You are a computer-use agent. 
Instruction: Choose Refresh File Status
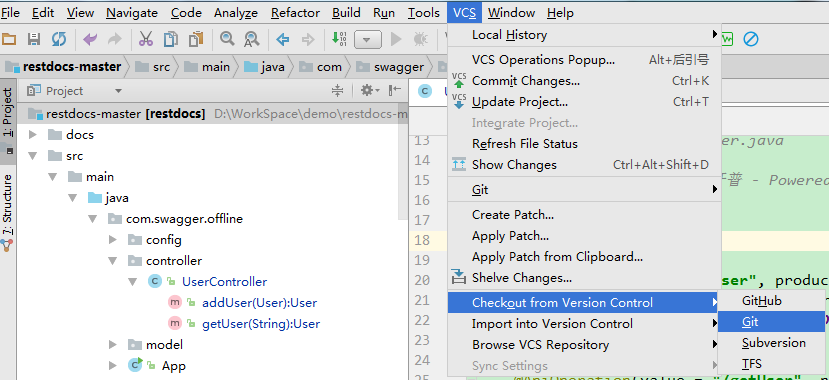coord(584,144)
